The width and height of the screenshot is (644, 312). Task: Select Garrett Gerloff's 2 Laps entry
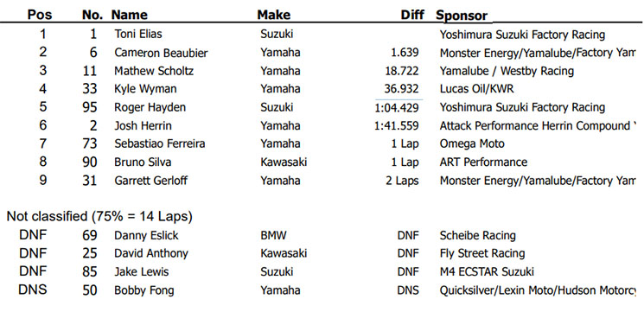[402, 181]
